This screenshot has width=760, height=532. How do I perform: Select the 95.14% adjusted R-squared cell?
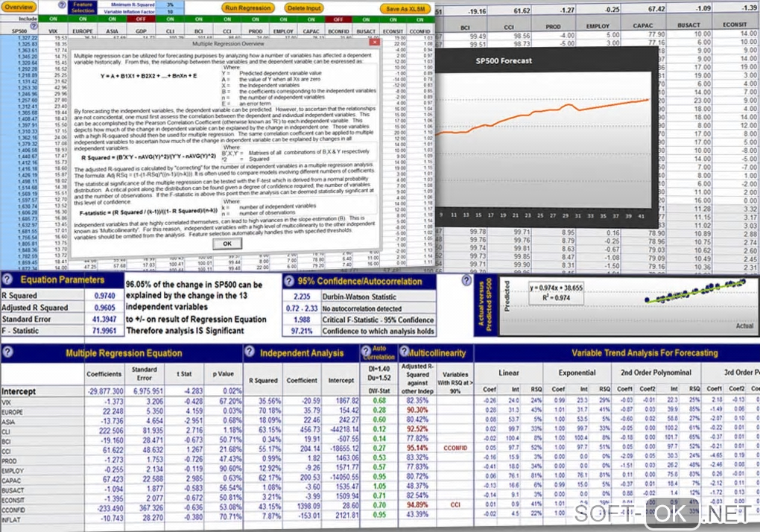(x=417, y=448)
